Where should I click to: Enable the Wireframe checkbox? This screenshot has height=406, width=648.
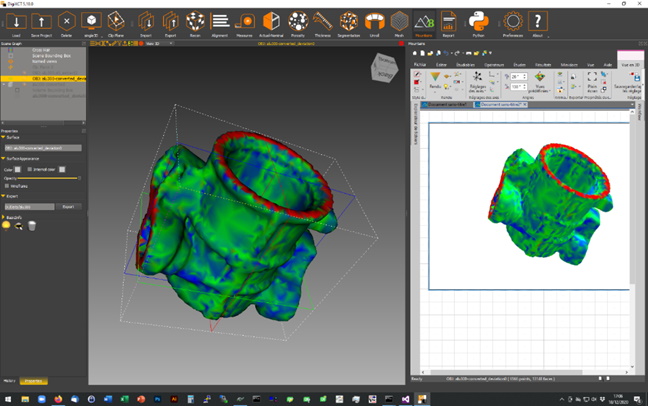[7, 186]
